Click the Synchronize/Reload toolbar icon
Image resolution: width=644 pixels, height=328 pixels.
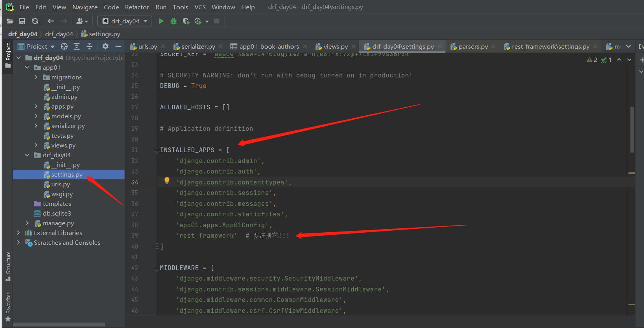coord(35,21)
